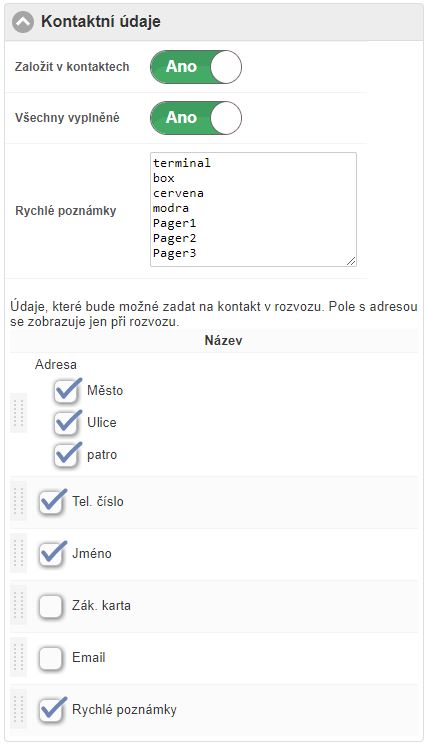Screen dimensions: 428x752
Task: Click the text area resize handle
Action: click(x=351, y=261)
